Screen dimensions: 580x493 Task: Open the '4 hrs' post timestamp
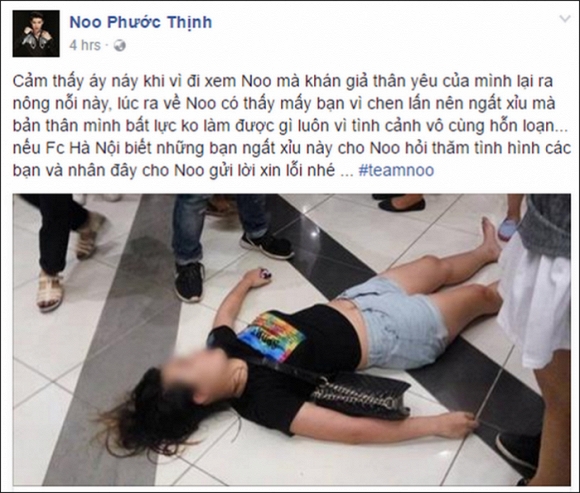click(x=85, y=45)
